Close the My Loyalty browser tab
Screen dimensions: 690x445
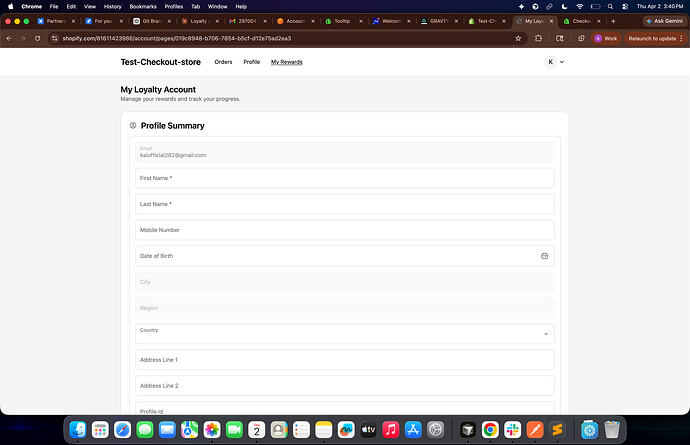[x=551, y=21]
